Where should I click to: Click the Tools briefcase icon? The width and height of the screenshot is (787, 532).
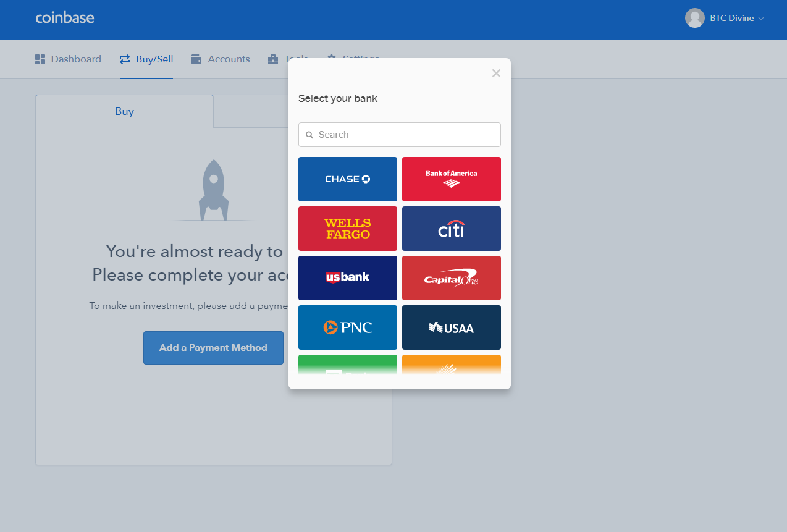coord(273,59)
